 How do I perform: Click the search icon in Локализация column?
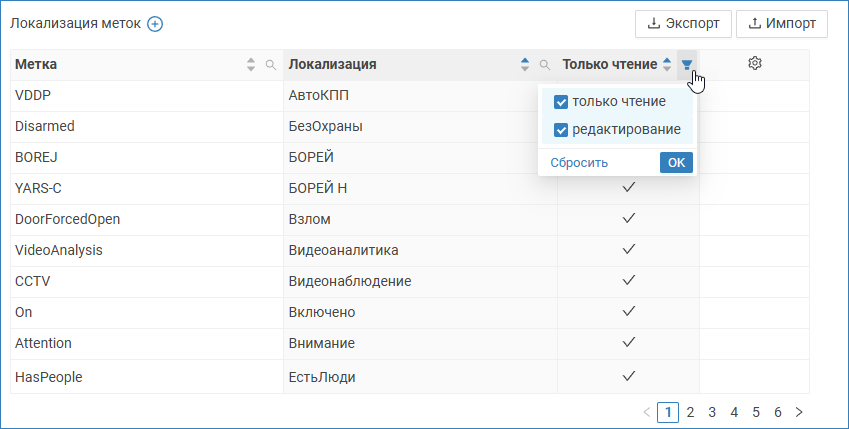point(544,65)
